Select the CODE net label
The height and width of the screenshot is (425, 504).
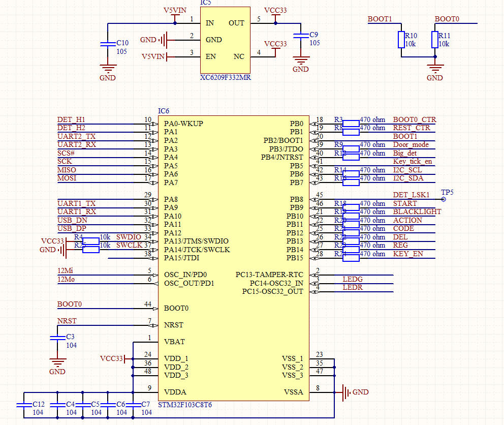click(x=403, y=228)
